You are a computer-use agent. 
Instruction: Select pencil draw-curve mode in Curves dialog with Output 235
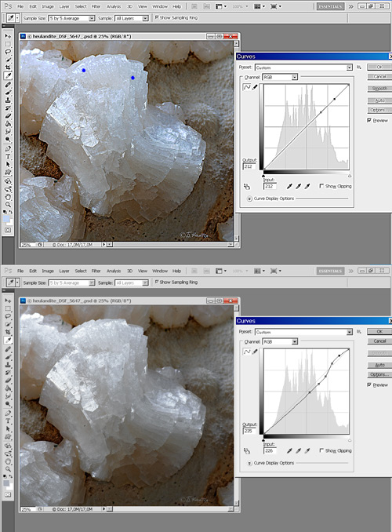tap(255, 352)
